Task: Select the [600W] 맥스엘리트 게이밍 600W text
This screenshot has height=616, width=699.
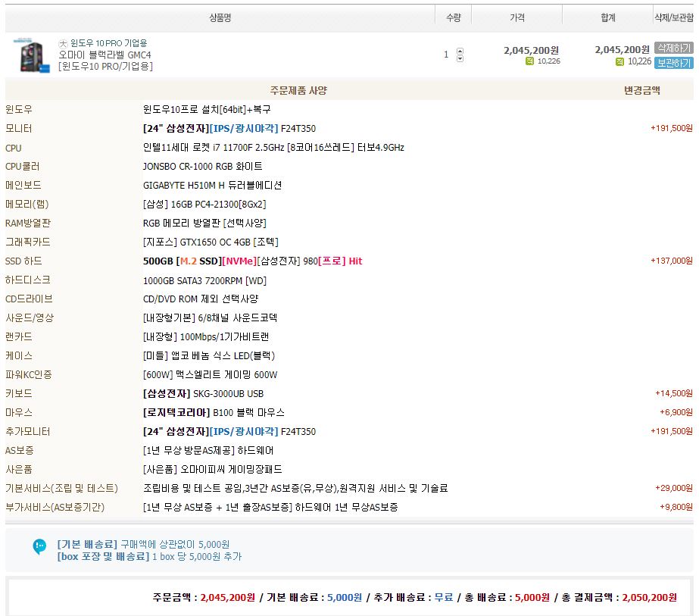Action: pos(211,375)
